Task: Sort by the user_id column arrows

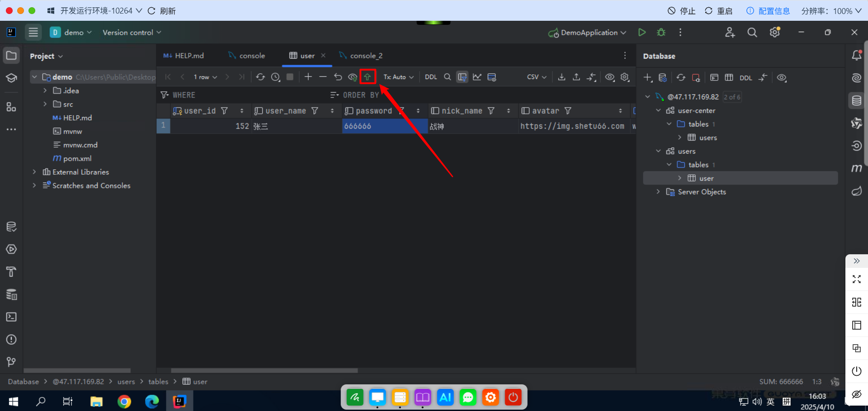Action: pos(242,111)
